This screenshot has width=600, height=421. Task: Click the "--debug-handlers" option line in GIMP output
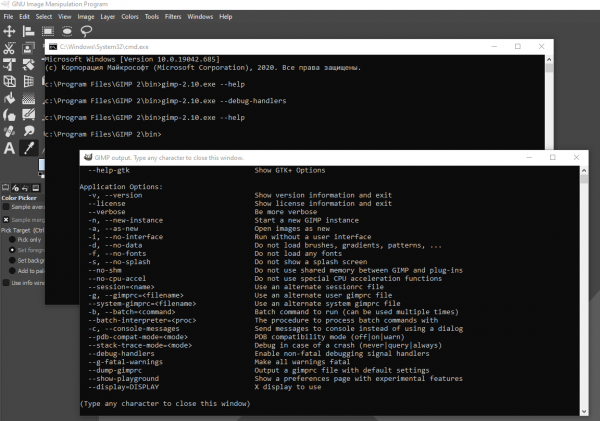point(259,354)
